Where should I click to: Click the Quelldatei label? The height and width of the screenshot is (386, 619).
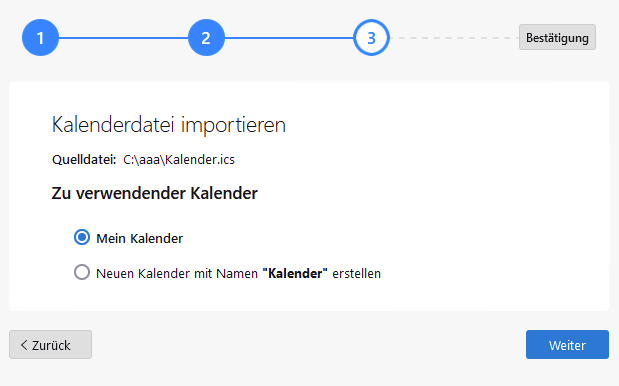(84, 160)
